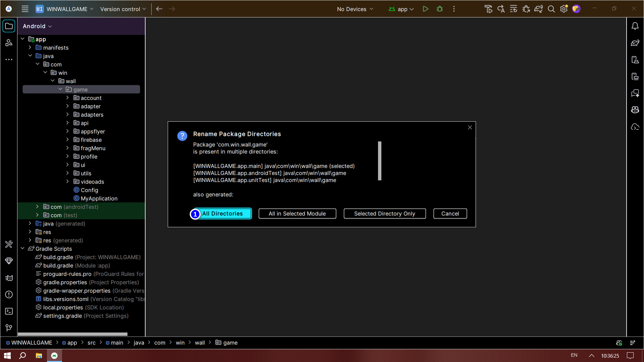Viewport: 644px width, 362px height.
Task: Open the Build hammer tool window
Action: click(9, 244)
